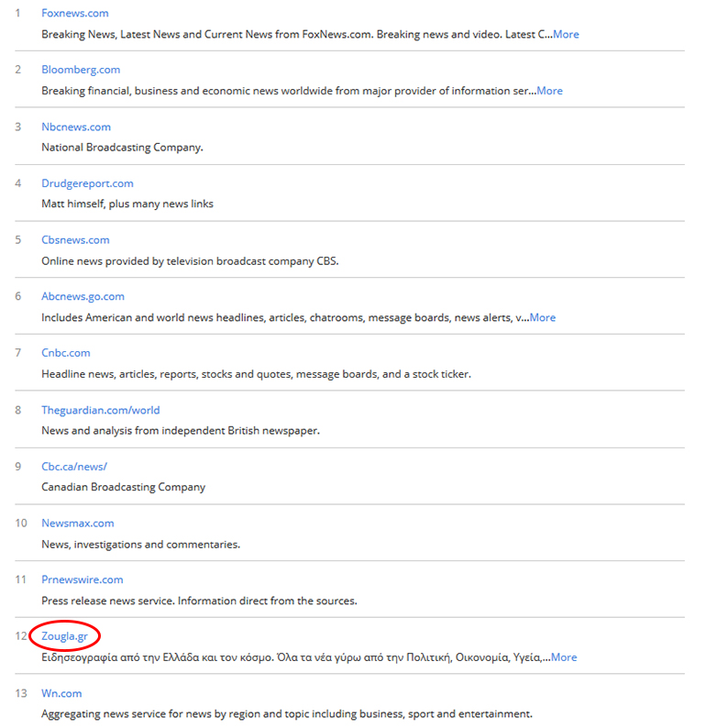The width and height of the screenshot is (706, 728).
Task: Open the Abcnews.go.com link
Action: 83,296
